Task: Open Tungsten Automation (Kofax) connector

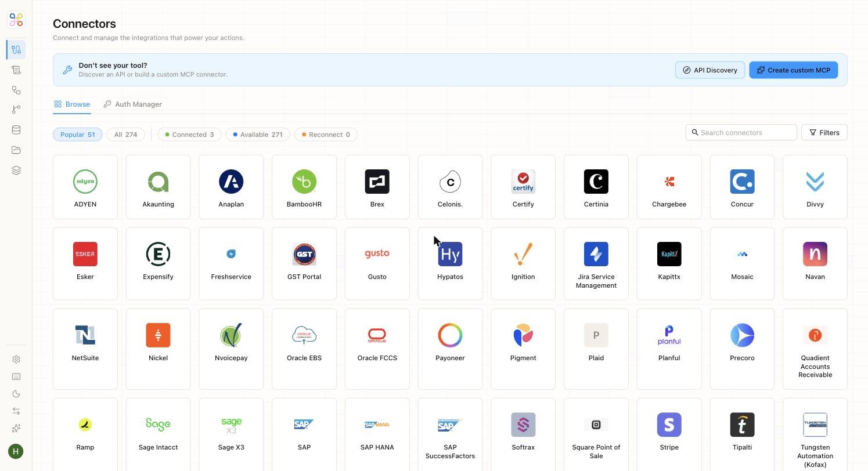Action: coord(815,434)
